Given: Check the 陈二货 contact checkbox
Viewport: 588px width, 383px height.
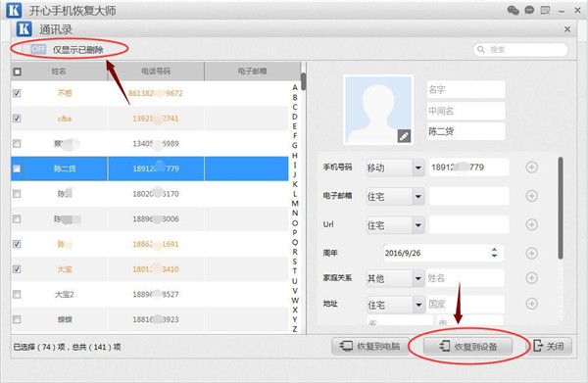Looking at the screenshot, I should tap(17, 168).
